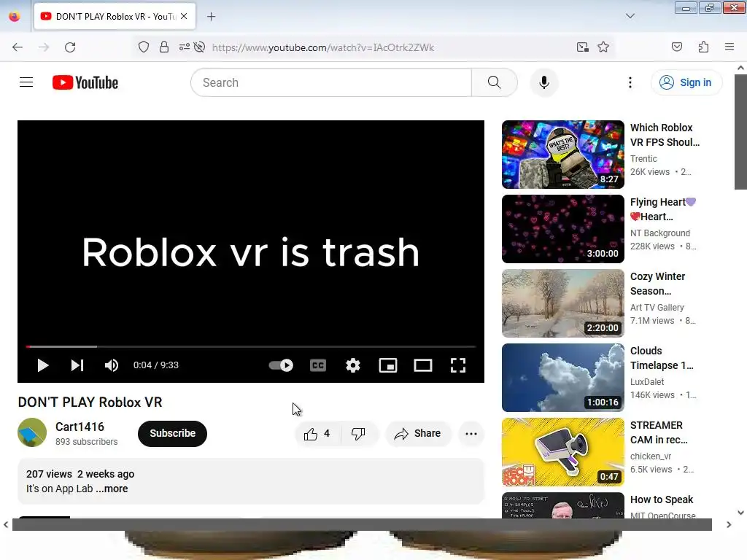The image size is (747, 560).
Task: Play the video
Action: (x=43, y=365)
